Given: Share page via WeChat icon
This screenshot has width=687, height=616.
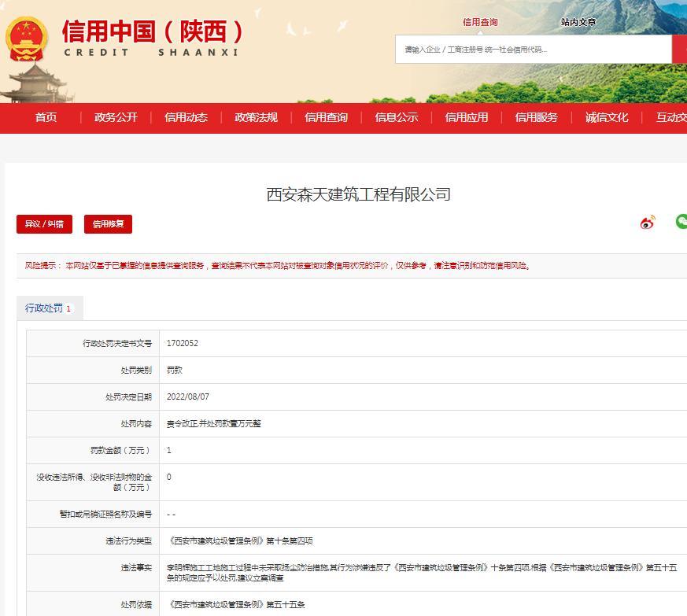Looking at the screenshot, I should point(681,222).
